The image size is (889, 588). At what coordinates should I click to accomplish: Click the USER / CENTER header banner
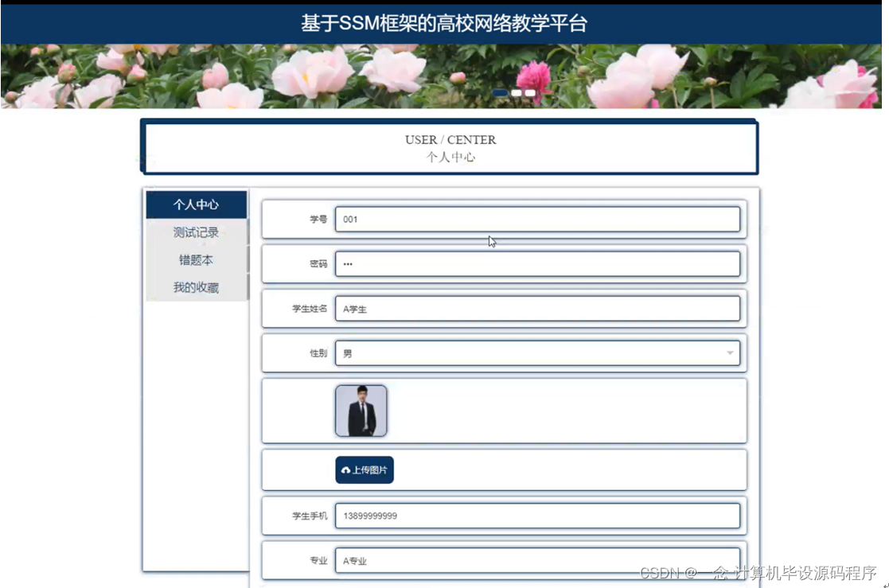[450, 147]
